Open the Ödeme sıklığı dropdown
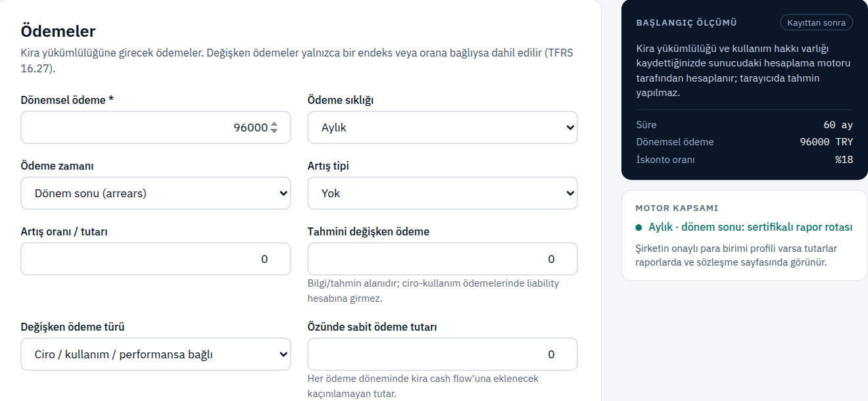The image size is (868, 401). point(443,128)
